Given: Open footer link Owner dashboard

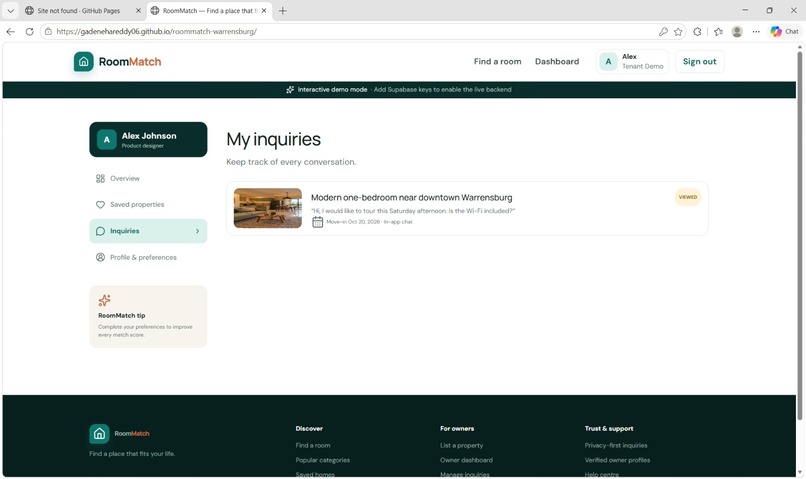Looking at the screenshot, I should tap(466, 460).
